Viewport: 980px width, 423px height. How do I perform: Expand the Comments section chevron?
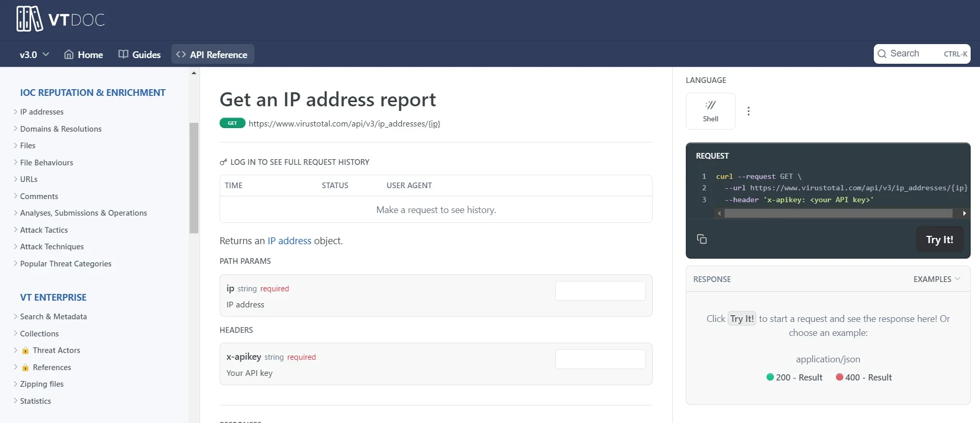click(16, 196)
